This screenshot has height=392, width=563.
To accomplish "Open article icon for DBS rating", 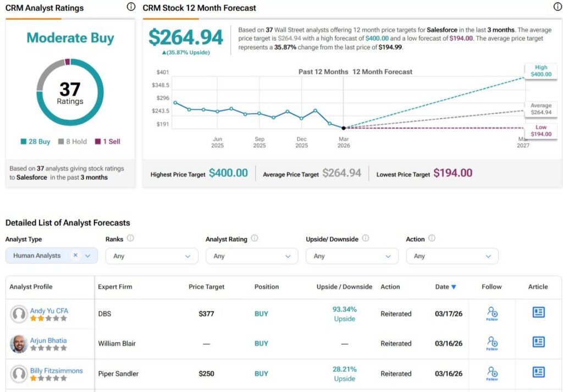I will pyautogui.click(x=538, y=312).
